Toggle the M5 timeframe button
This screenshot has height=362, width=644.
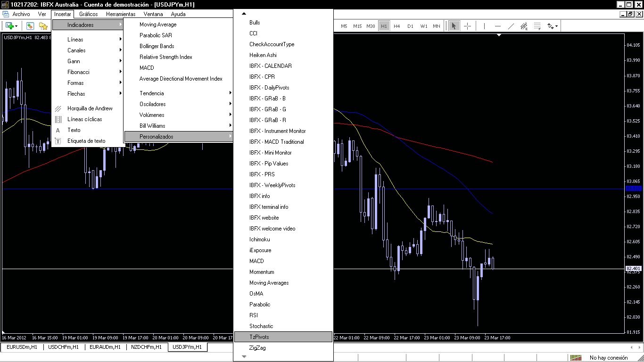click(344, 26)
